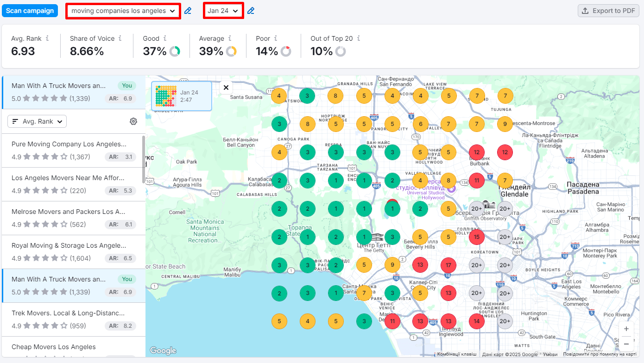Click the pencil edit icon beside keyword dropdown
644x363 pixels.
click(188, 11)
